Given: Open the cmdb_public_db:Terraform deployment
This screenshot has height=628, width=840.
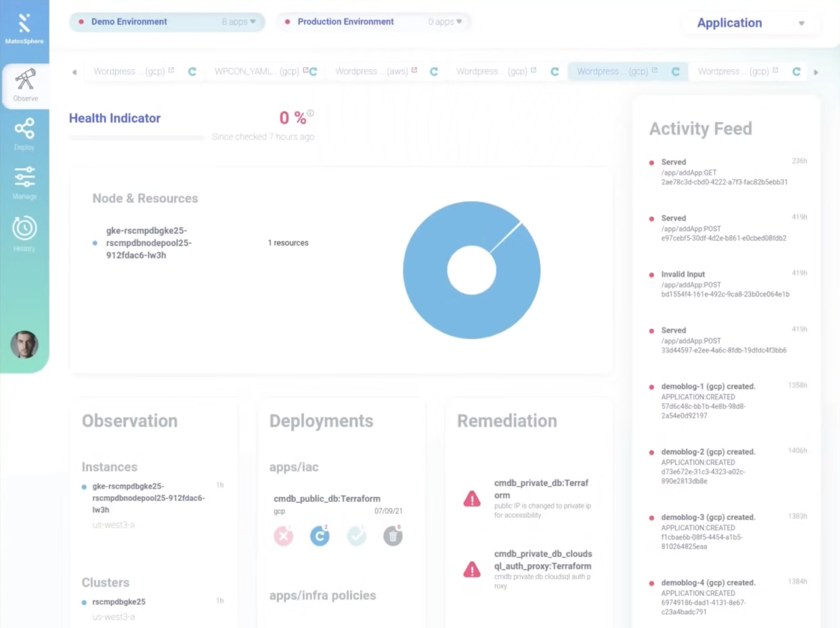Looking at the screenshot, I should pyautogui.click(x=327, y=498).
